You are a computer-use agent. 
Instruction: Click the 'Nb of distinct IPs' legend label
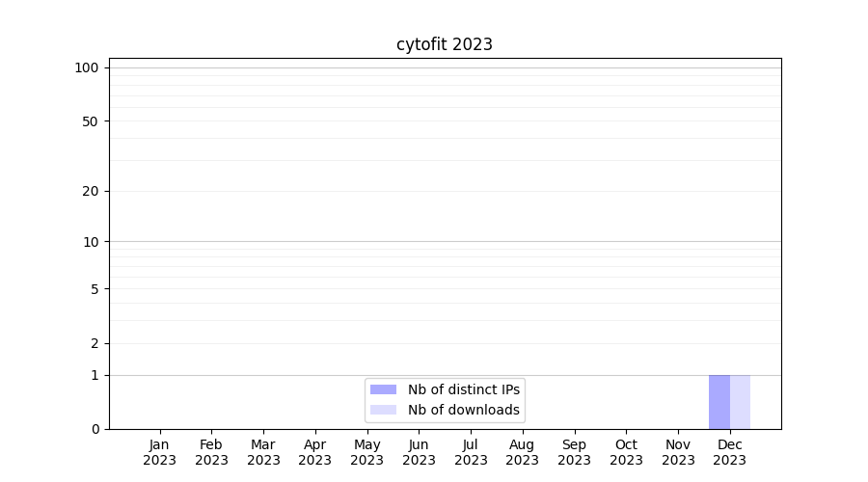(x=464, y=389)
